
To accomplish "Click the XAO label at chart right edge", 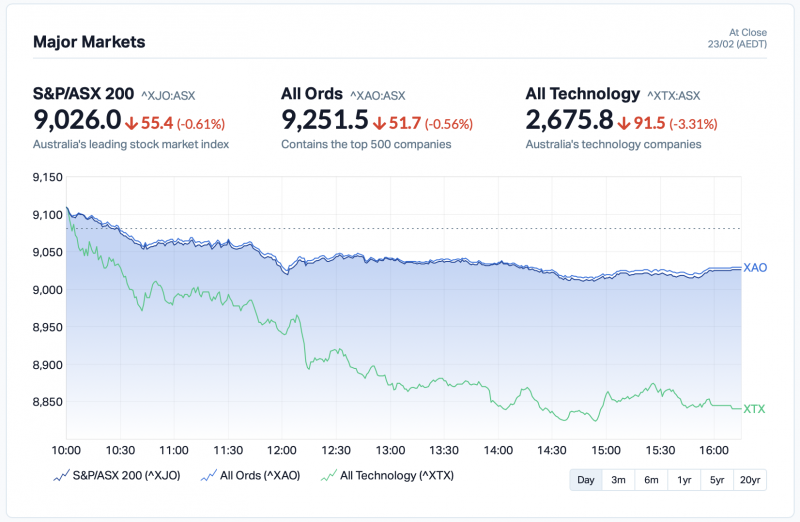I will pyautogui.click(x=755, y=268).
